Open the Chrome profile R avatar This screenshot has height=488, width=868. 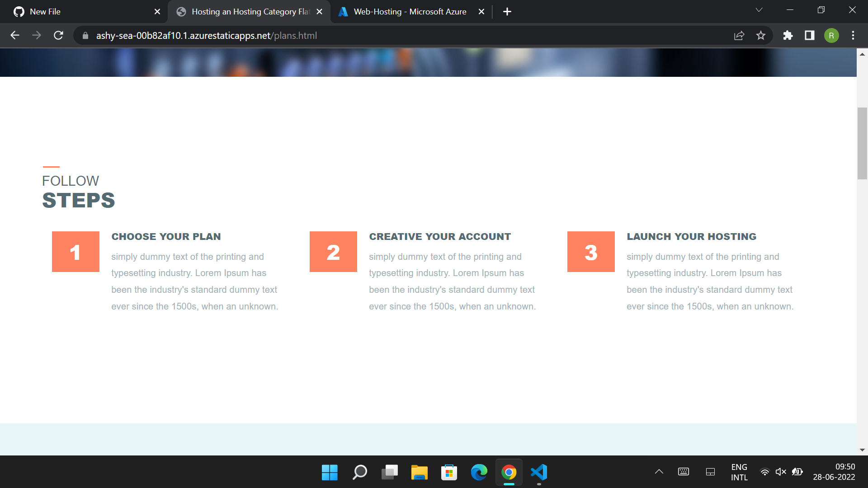coord(831,35)
